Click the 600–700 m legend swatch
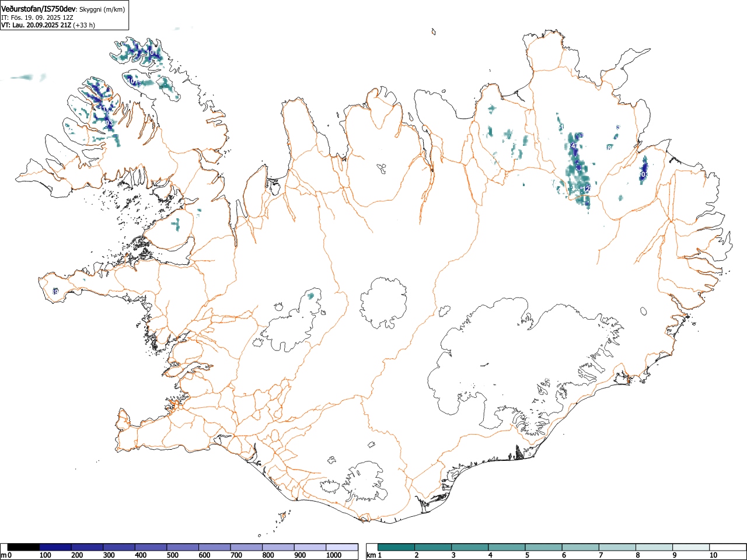747x560 pixels. tap(215, 547)
